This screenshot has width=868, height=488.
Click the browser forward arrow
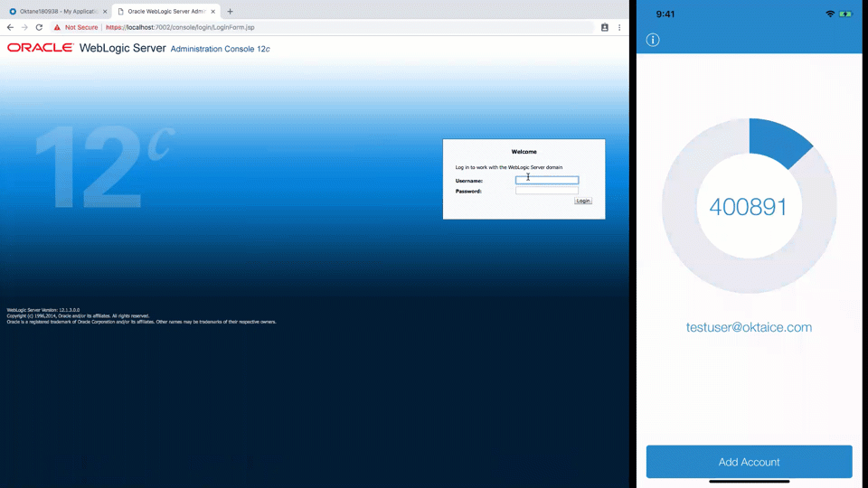(24, 27)
